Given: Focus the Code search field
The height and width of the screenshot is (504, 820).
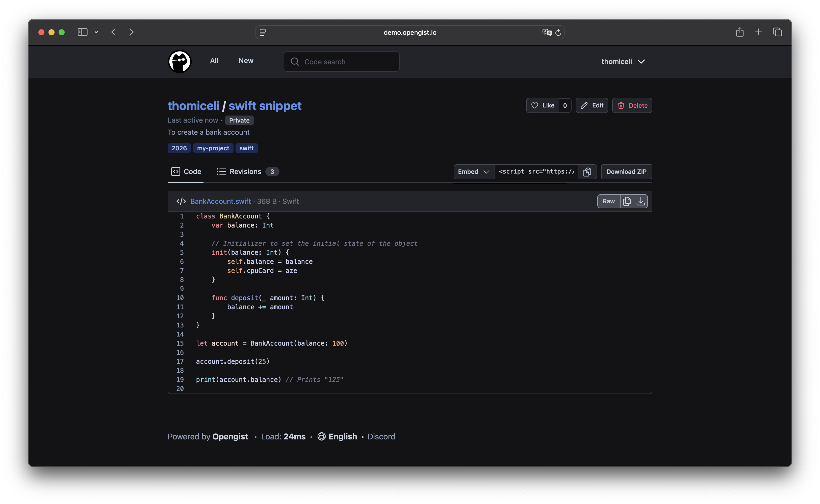Looking at the screenshot, I should [342, 62].
